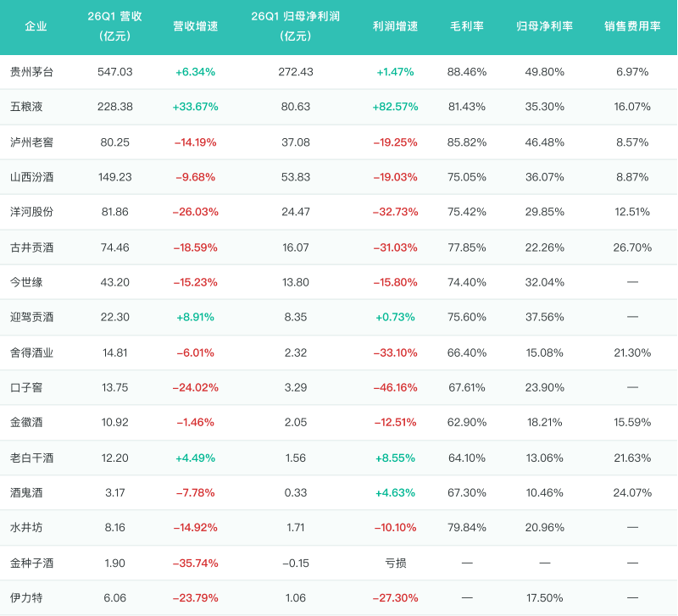678x616 pixels.
Task: Click the -35.74% revenue growth cell
Action: coord(196,563)
